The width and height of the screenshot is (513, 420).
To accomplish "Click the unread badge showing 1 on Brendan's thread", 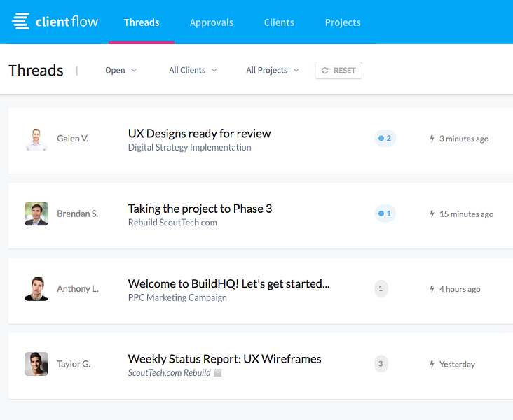I will tap(385, 213).
